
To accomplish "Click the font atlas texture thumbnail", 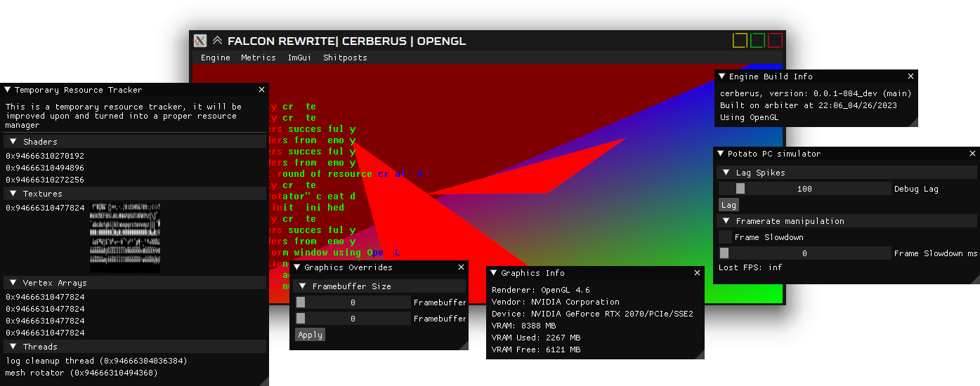I will pyautogui.click(x=125, y=238).
